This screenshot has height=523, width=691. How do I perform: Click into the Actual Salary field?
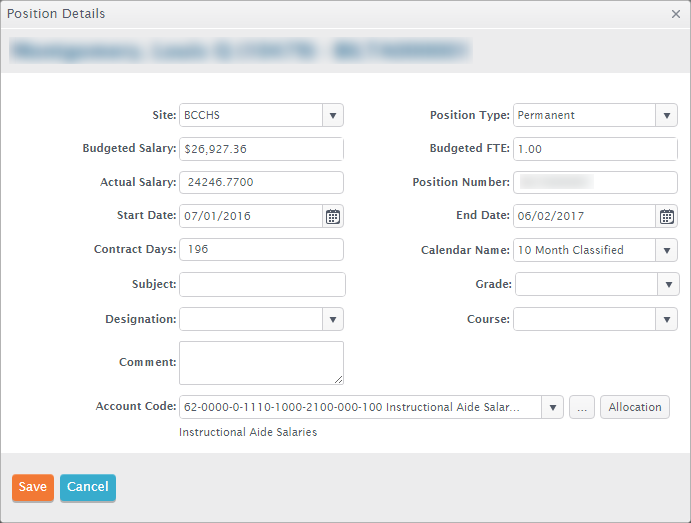[x=261, y=183]
